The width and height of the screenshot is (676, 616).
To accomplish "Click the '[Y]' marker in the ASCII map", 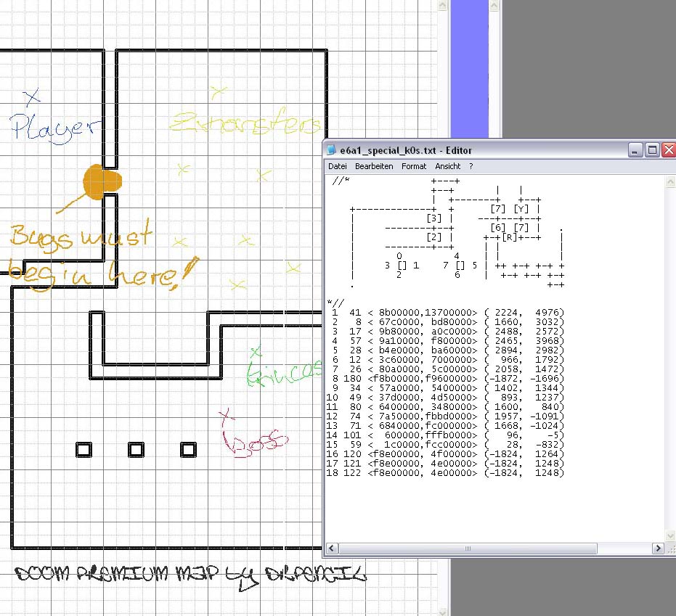I will [521, 209].
